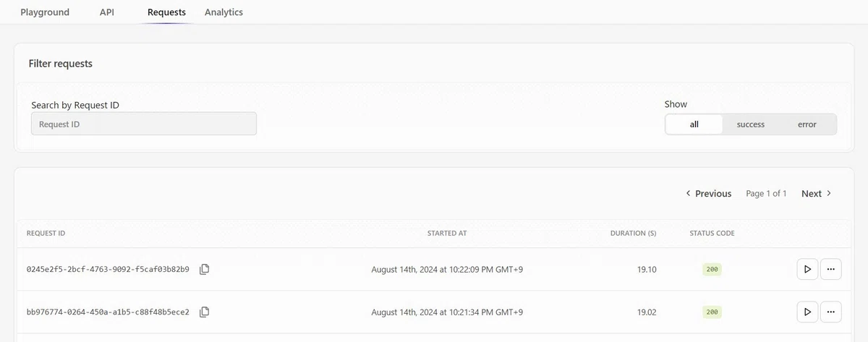Copy request ID 0245e2f5 to clipboard
The height and width of the screenshot is (342, 868).
tap(205, 269)
